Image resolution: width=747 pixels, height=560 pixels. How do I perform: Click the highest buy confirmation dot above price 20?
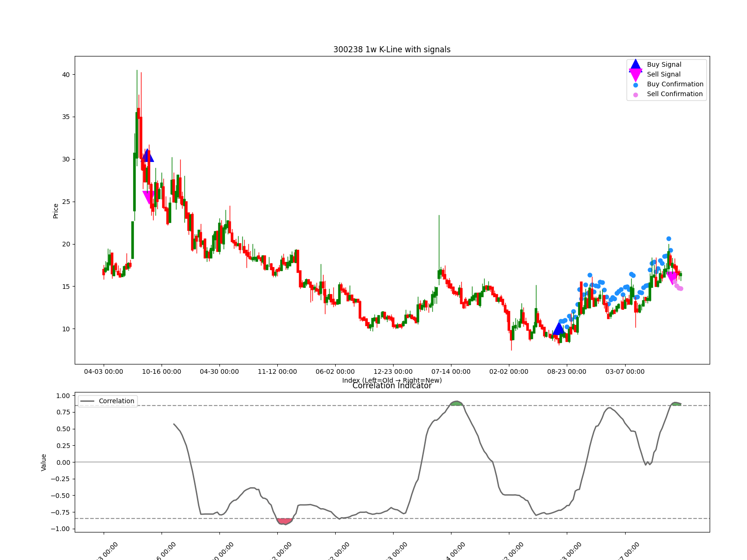(x=669, y=238)
